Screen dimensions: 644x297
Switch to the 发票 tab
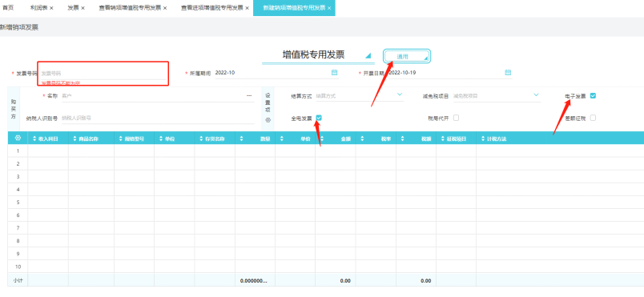pyautogui.click(x=73, y=8)
